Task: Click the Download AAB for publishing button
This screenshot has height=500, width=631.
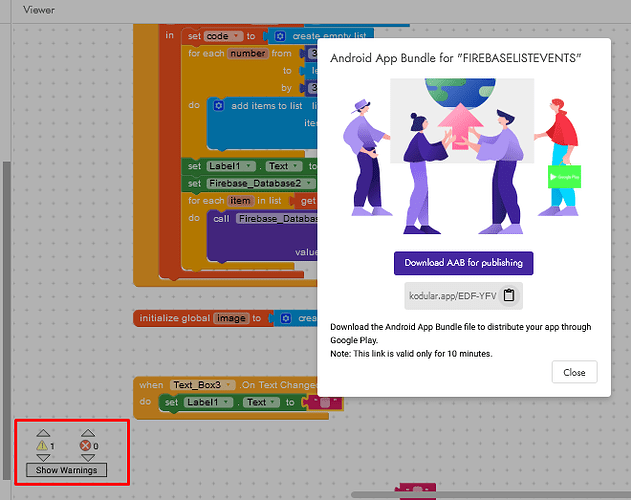Action: pyautogui.click(x=463, y=263)
